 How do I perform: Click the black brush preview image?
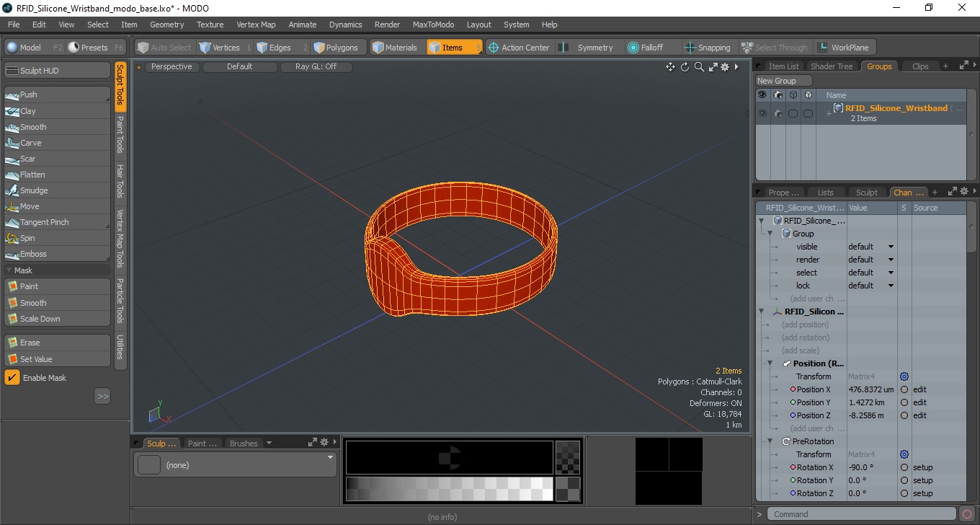(450, 457)
